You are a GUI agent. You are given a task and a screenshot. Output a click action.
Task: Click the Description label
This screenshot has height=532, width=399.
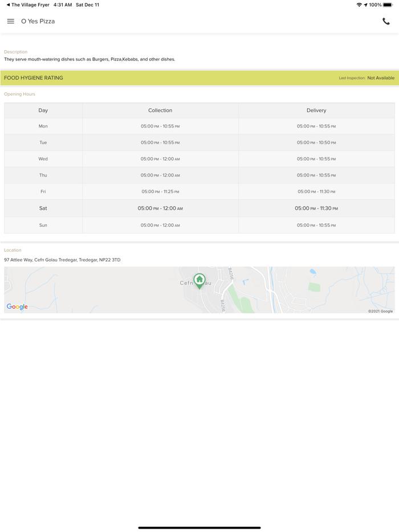point(15,52)
